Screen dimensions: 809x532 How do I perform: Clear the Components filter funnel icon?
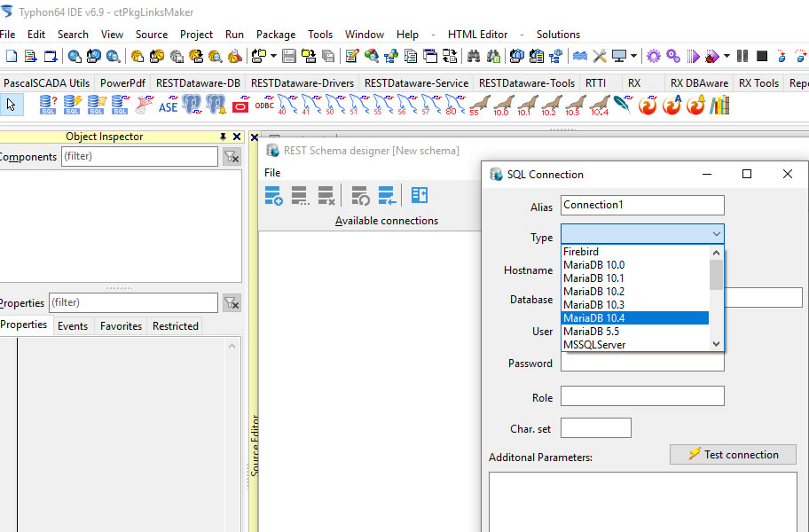(x=232, y=157)
